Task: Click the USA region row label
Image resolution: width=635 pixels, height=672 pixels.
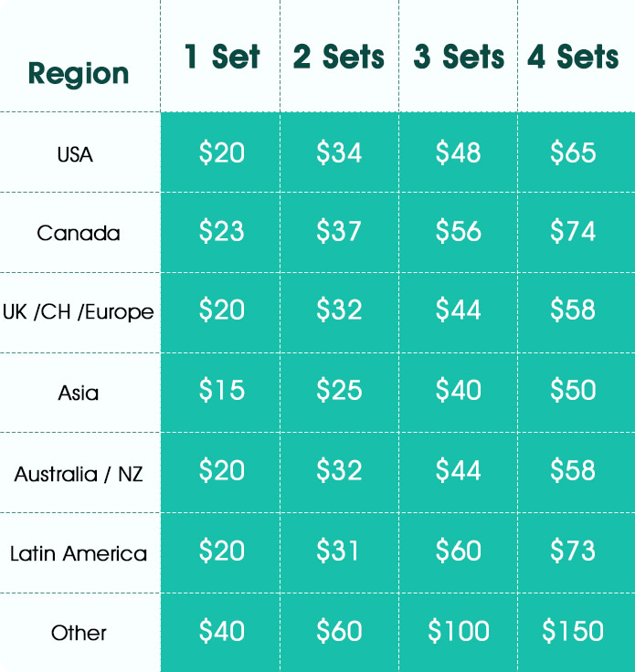Action: point(75,154)
